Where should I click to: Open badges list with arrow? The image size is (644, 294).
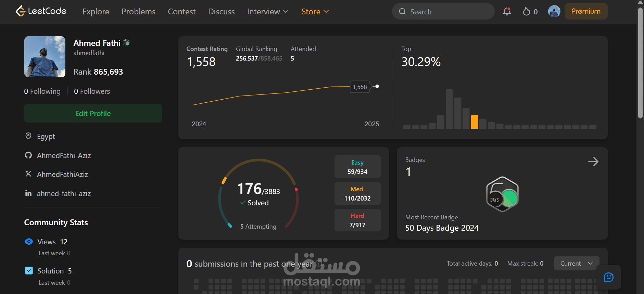(x=593, y=162)
